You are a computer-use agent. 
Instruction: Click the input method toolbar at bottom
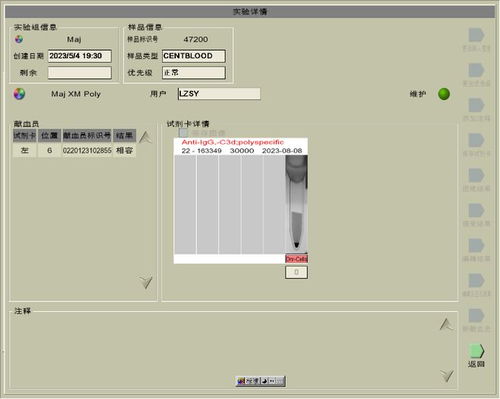260,381
